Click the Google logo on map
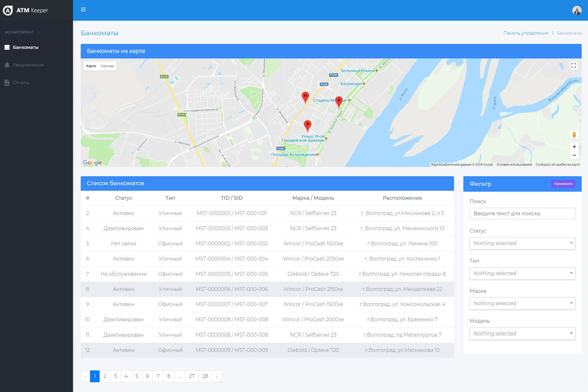The width and height of the screenshot is (588, 392). click(x=92, y=163)
